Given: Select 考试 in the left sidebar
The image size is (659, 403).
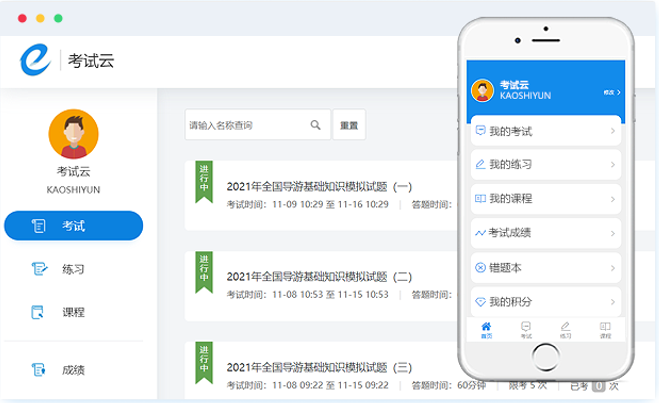Looking at the screenshot, I should (73, 226).
